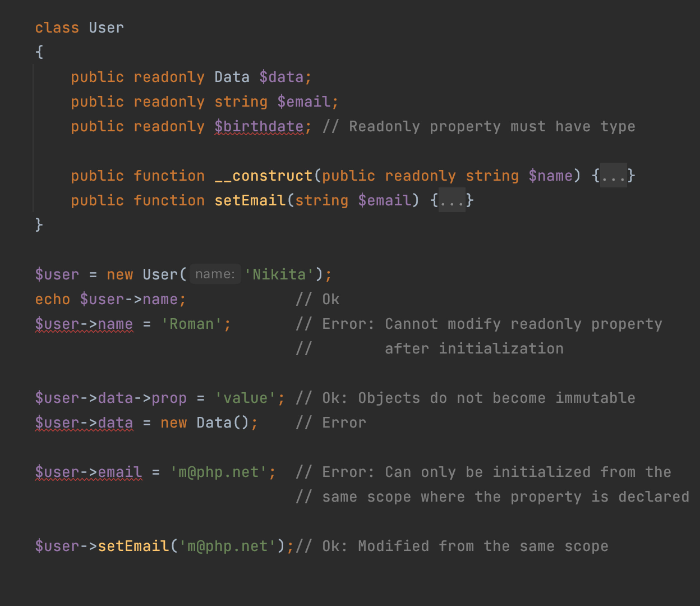Expand the folded setEmail method body
The image size is (700, 606).
[452, 201]
